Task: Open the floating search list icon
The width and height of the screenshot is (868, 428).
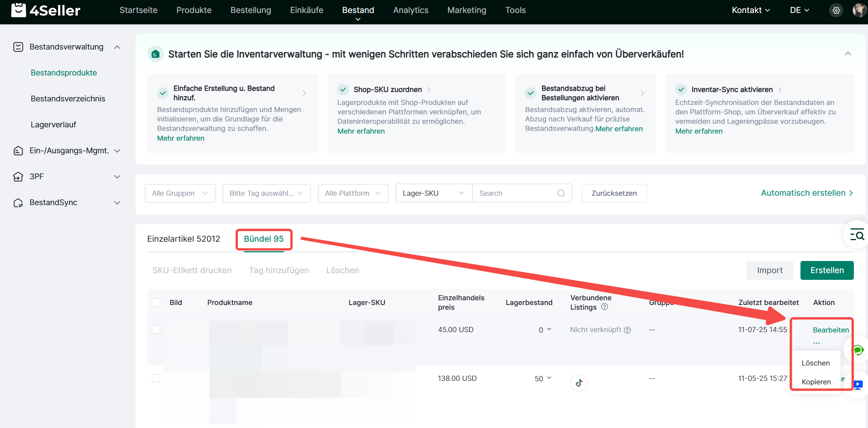Action: pyautogui.click(x=857, y=235)
